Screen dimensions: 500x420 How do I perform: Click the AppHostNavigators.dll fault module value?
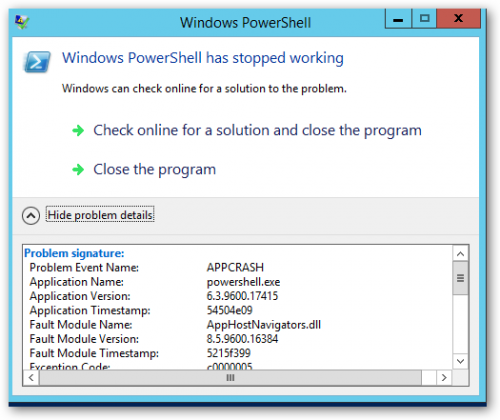click(264, 325)
